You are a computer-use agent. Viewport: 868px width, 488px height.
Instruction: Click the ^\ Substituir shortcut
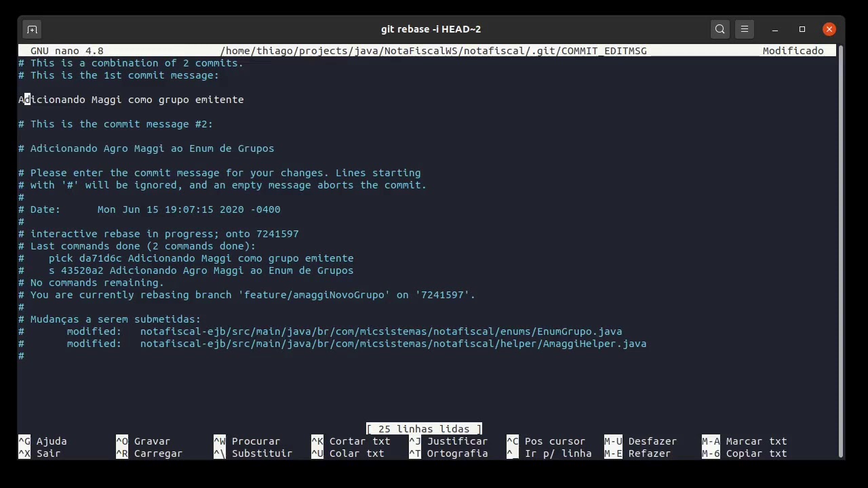[253, 453]
